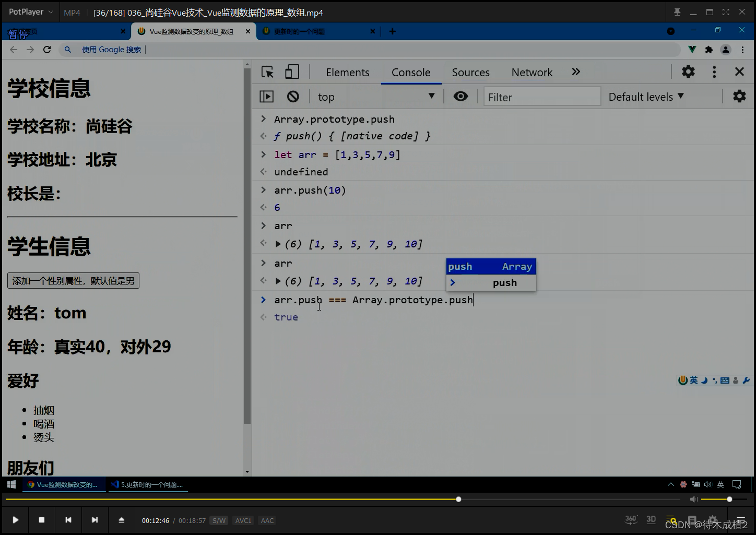Screen dimensions: 756x535
Task: Switch to the Network tab
Action: click(x=532, y=73)
